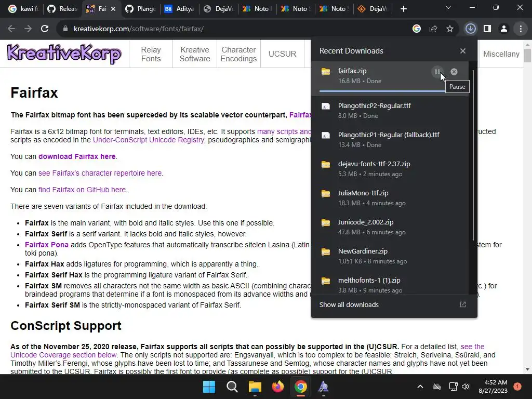This screenshot has height=399, width=532.
Task: Switch to the Releases GitHub tab
Action: click(63, 9)
